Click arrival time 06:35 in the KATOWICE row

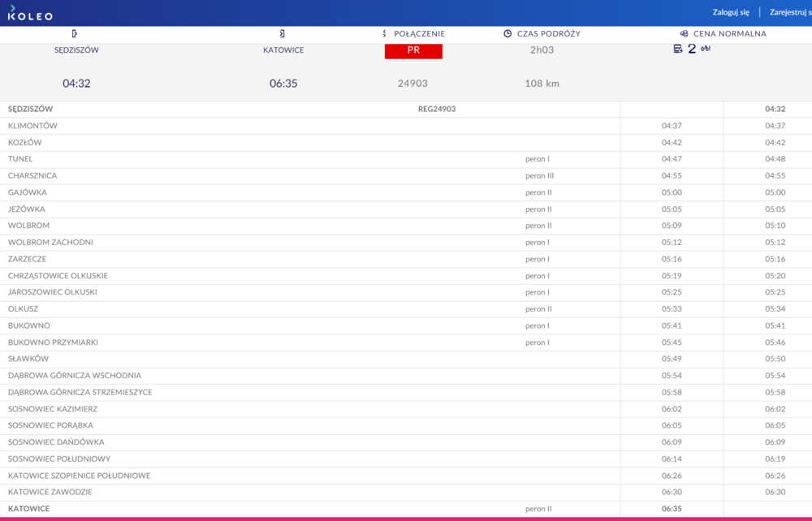(x=672, y=509)
